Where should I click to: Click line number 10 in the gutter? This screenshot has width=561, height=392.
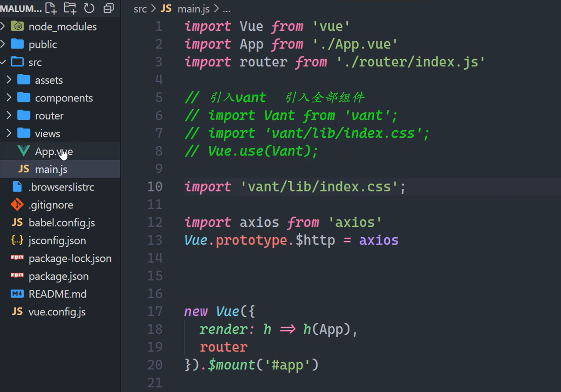point(155,187)
